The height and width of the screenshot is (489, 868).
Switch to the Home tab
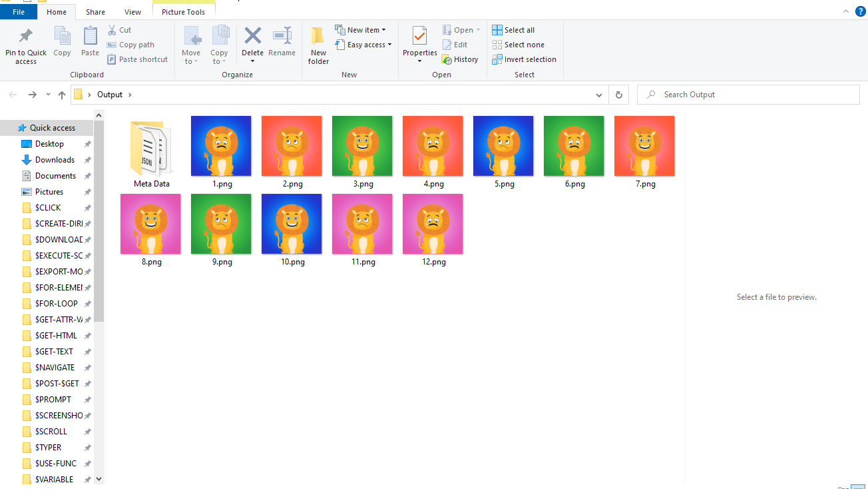(57, 12)
